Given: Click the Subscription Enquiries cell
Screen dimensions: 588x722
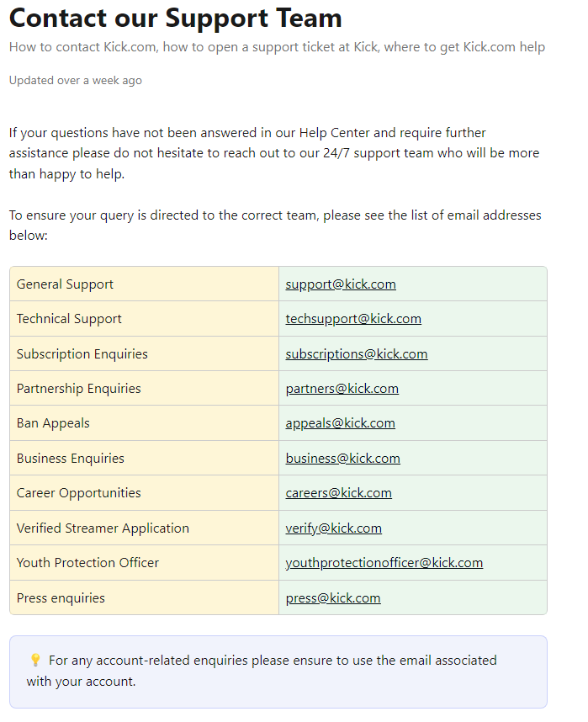Looking at the screenshot, I should [x=144, y=353].
